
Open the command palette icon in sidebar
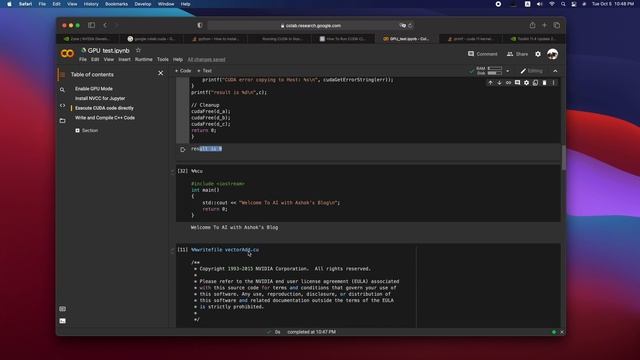pos(62,309)
